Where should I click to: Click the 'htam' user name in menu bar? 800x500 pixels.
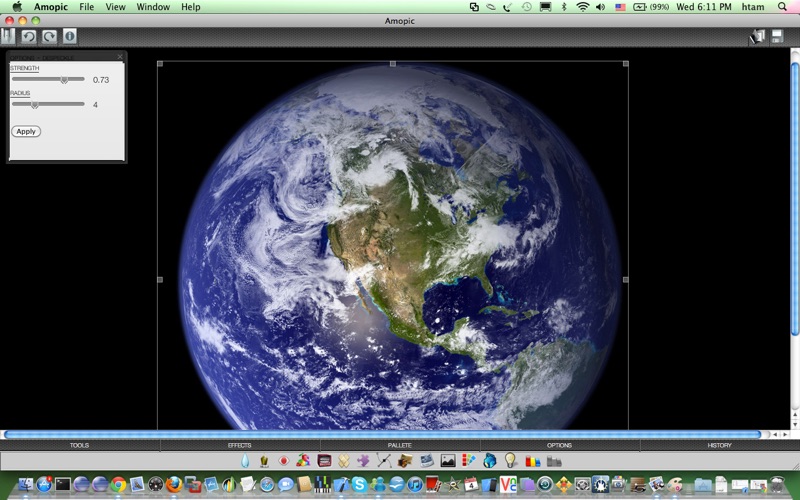(x=753, y=7)
